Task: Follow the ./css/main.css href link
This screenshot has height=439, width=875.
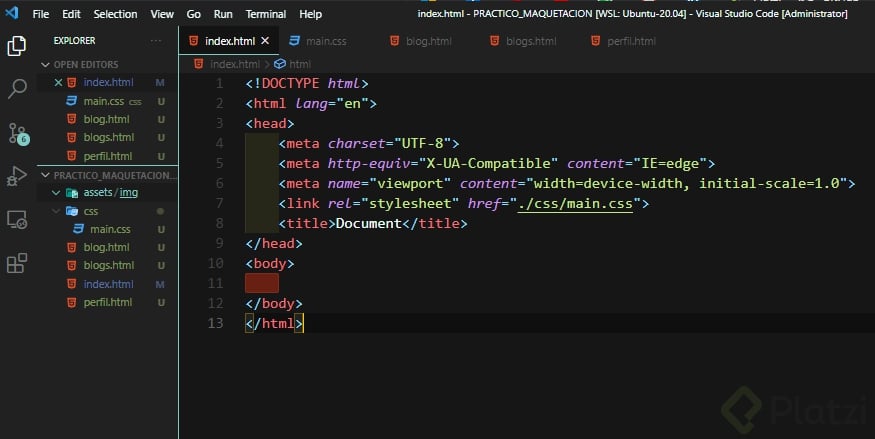Action: [x=575, y=204]
